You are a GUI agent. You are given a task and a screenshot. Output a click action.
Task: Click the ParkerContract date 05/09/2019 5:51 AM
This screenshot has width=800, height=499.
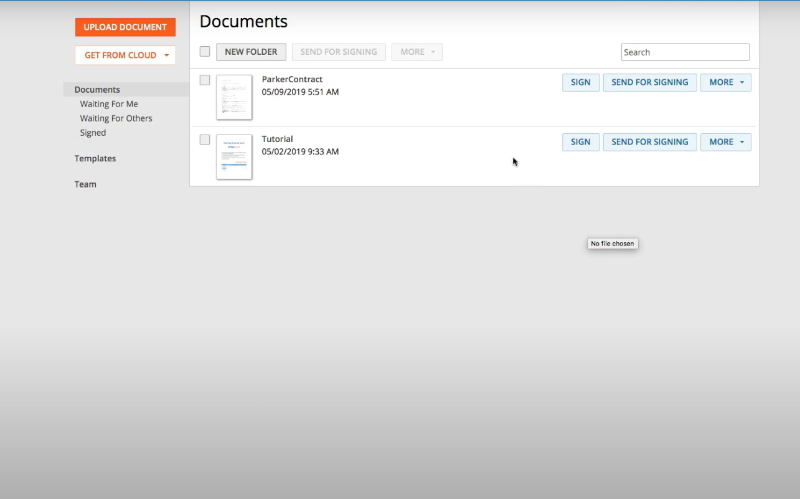coord(300,92)
